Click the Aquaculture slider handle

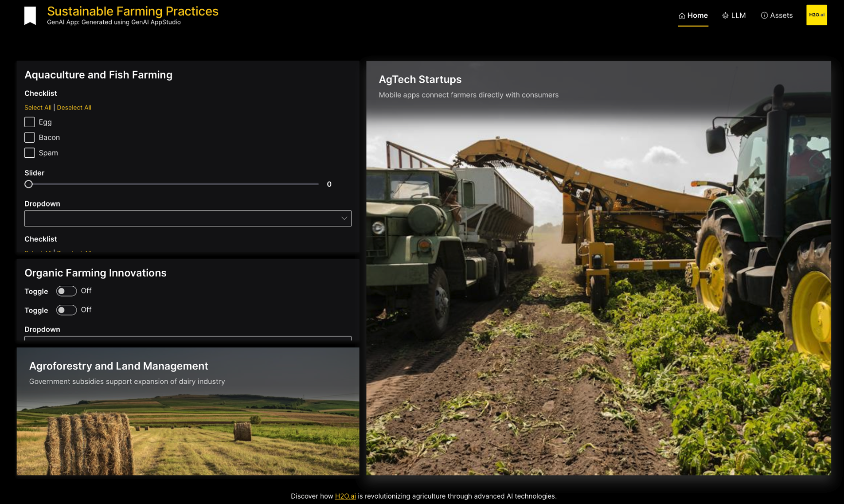point(29,184)
